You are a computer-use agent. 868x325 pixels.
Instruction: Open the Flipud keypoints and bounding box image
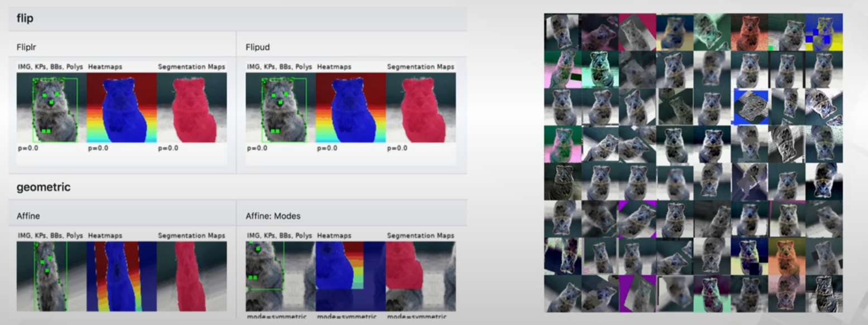(x=281, y=108)
